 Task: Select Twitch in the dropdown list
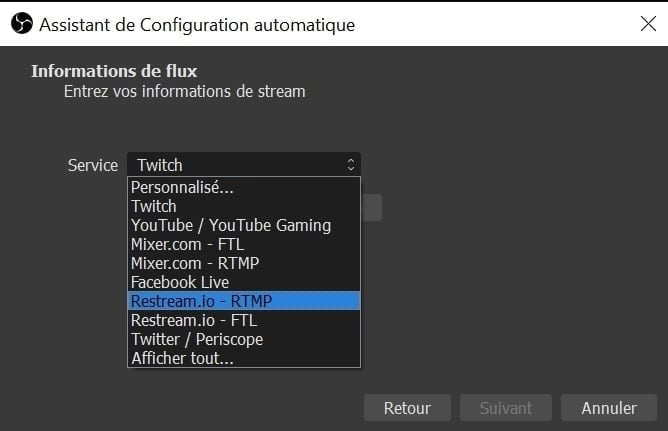tap(244, 206)
